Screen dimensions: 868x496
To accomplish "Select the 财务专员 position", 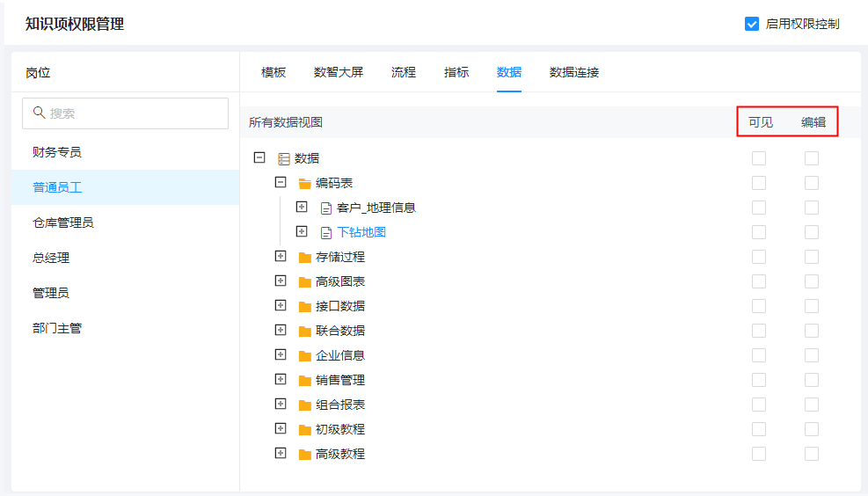I will pos(57,152).
